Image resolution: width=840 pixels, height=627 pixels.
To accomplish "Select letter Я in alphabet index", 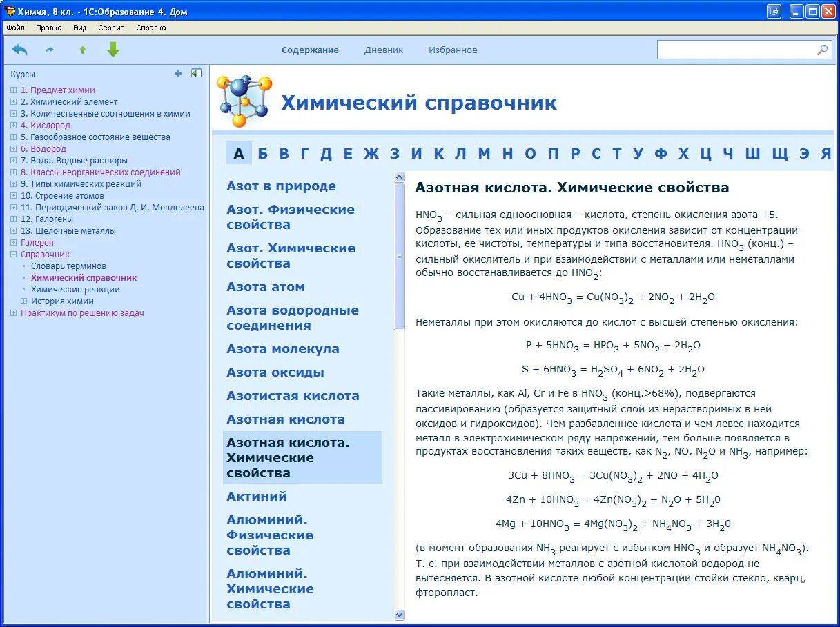I will (x=826, y=154).
